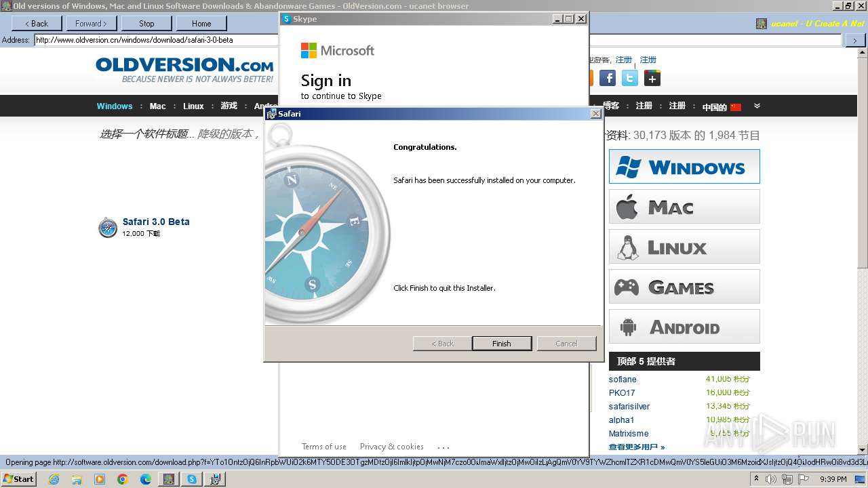868x488 pixels.
Task: Click the page vertical scrollbar up arrow
Action: (x=863, y=54)
